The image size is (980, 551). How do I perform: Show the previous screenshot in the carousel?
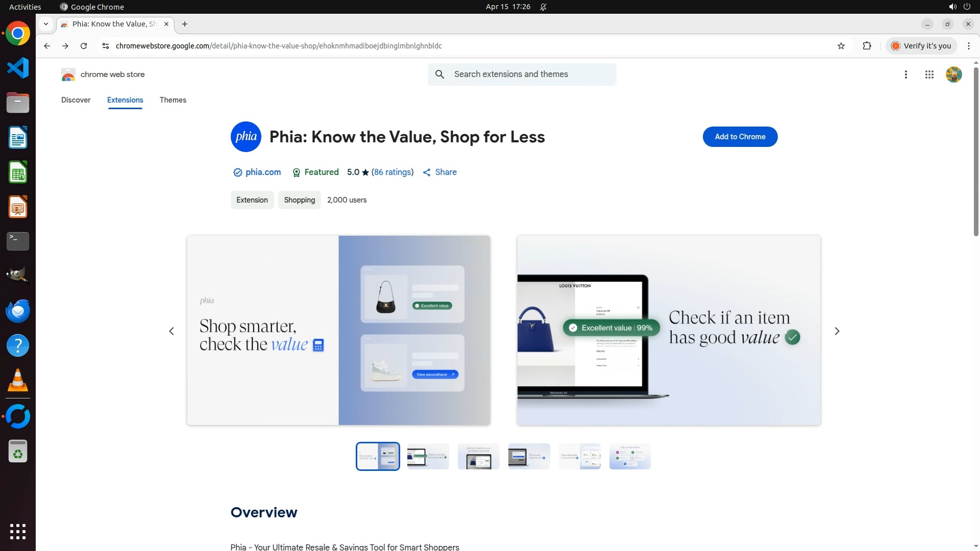(x=171, y=331)
